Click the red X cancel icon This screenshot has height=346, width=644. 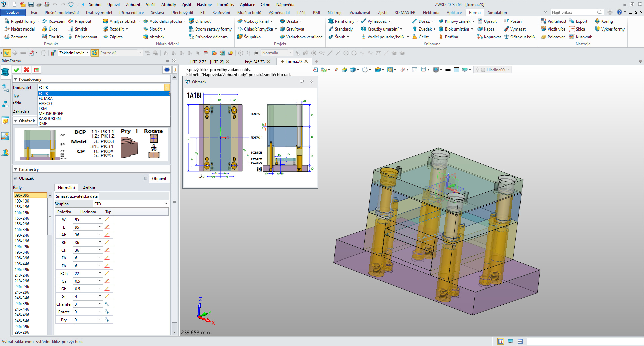[27, 70]
